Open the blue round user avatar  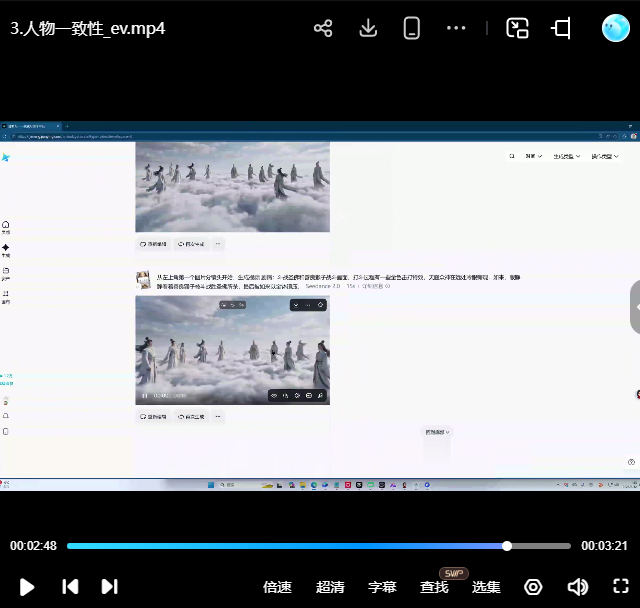tap(616, 28)
